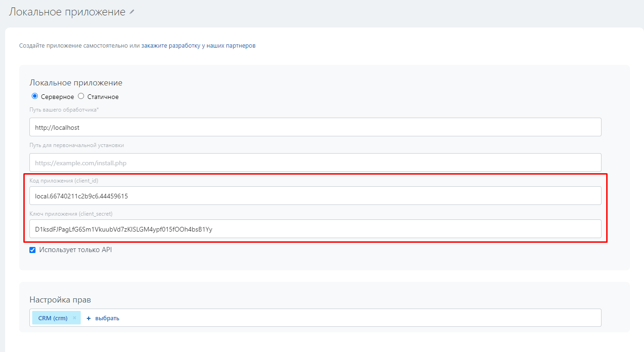This screenshot has width=644, height=352.
Task: Click the выбрать link in permissions
Action: click(x=107, y=318)
